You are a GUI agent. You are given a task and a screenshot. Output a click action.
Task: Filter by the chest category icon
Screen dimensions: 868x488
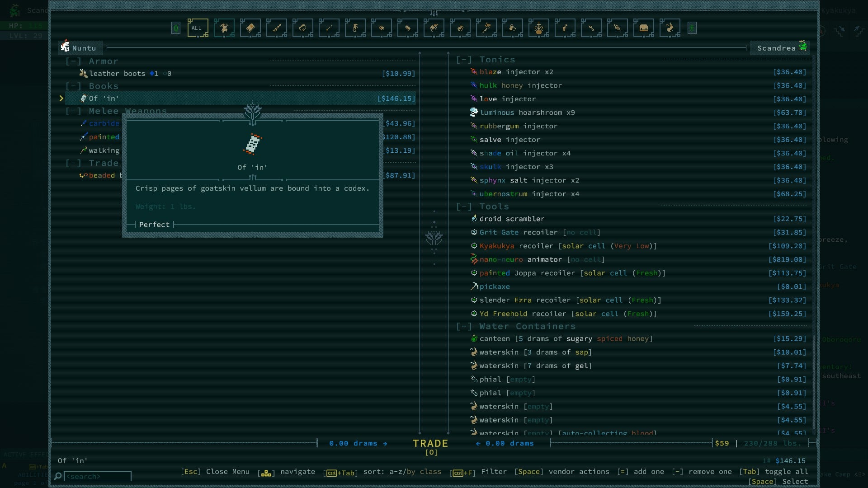tap(643, 28)
